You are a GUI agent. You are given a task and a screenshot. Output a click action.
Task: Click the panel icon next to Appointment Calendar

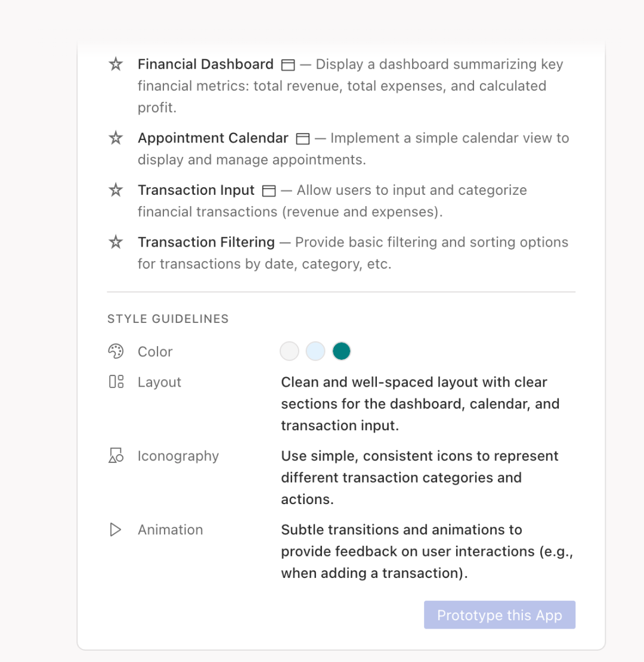pos(302,138)
